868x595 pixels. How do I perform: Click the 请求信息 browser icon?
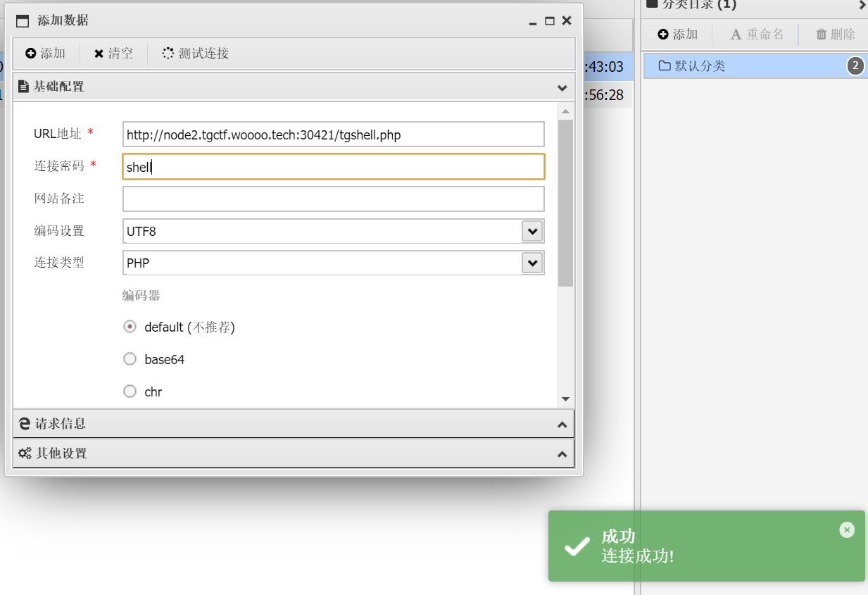[25, 424]
